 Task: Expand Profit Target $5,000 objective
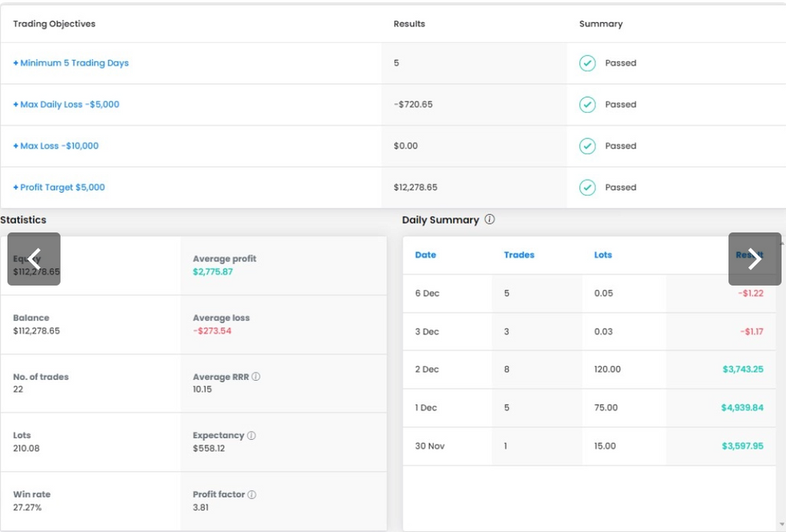(x=58, y=187)
